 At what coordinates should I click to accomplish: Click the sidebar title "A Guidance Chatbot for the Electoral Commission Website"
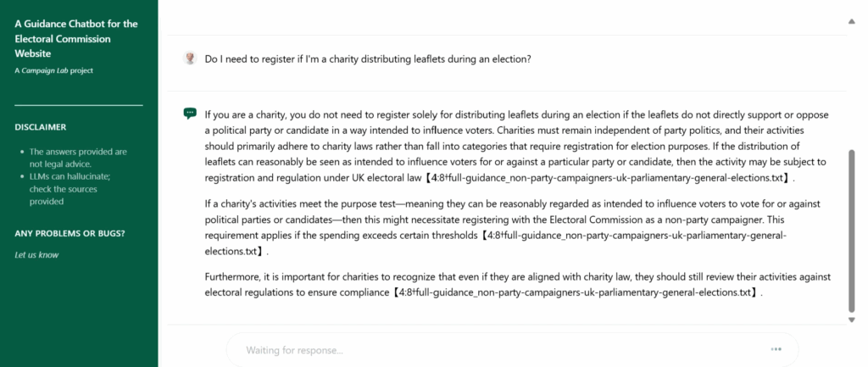(76, 38)
